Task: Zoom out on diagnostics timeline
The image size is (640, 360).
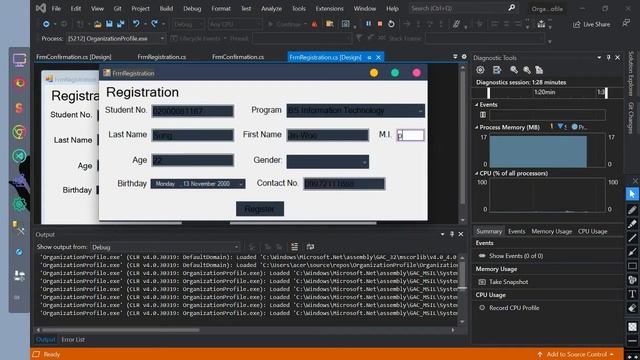Action: coord(527,70)
